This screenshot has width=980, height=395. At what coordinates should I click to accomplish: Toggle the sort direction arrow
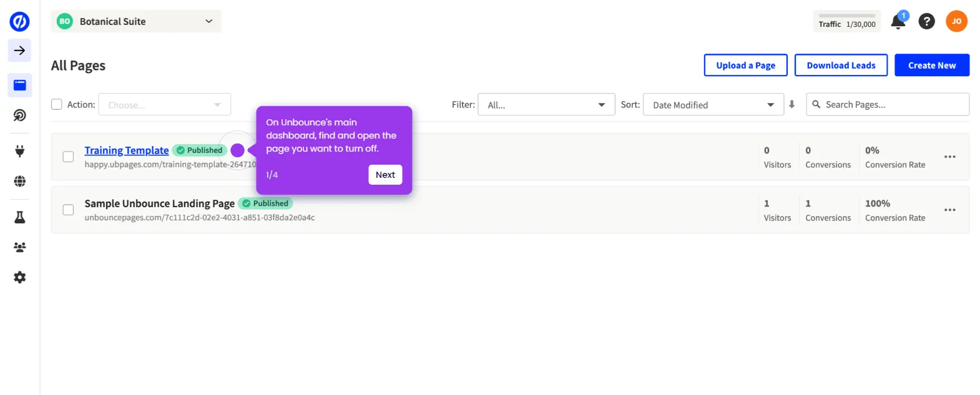pyautogui.click(x=791, y=104)
